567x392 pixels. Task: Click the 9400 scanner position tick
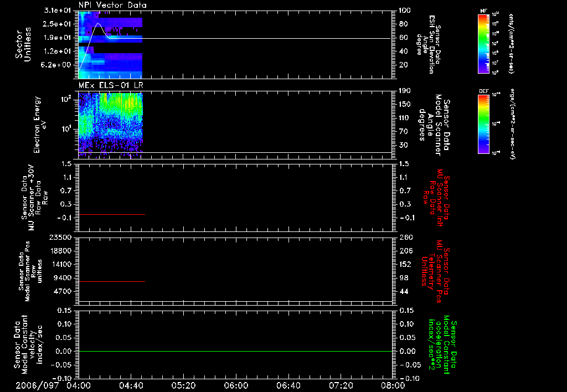coord(63,278)
